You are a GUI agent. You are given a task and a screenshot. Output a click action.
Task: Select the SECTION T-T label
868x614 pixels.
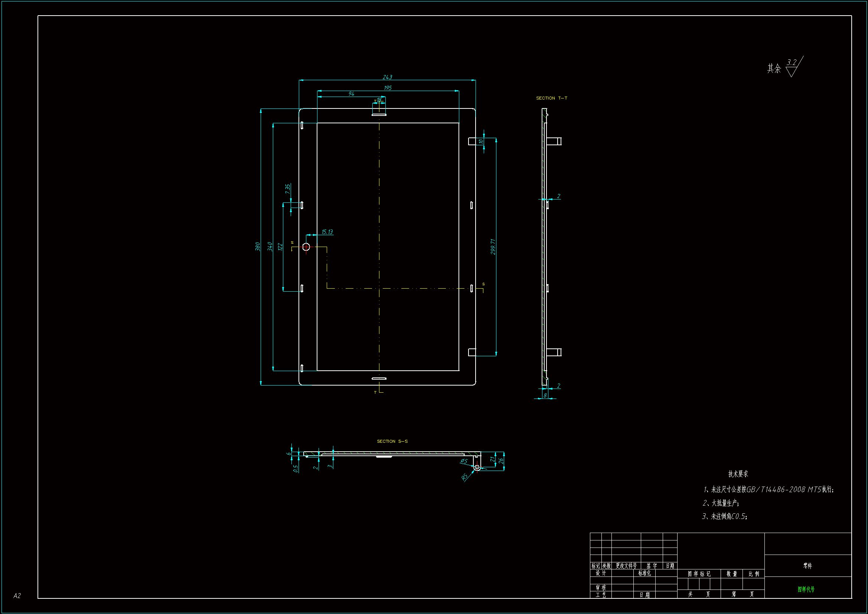552,98
